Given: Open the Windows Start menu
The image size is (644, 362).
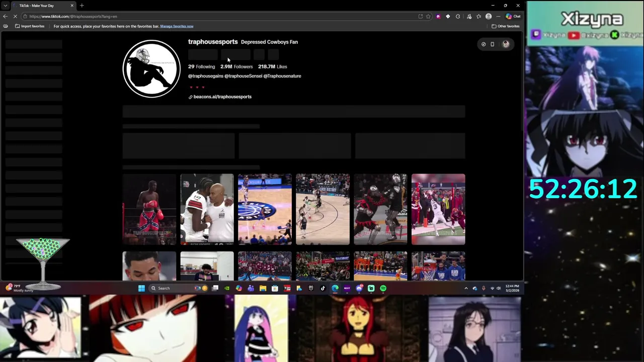Looking at the screenshot, I should point(141,288).
